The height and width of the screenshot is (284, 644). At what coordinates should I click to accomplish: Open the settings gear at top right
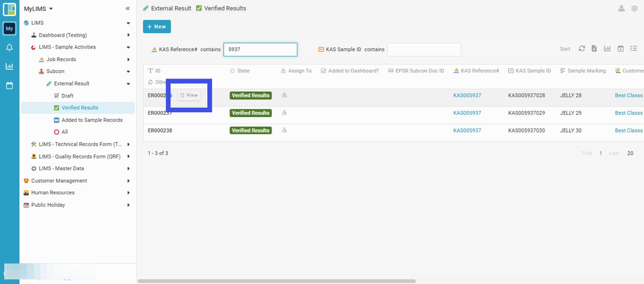click(x=634, y=8)
